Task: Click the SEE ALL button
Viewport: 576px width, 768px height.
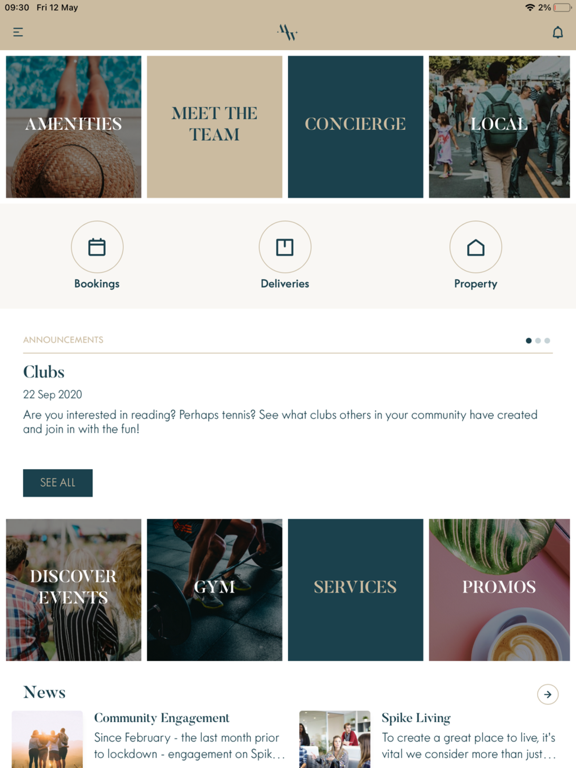Action: click(x=58, y=483)
